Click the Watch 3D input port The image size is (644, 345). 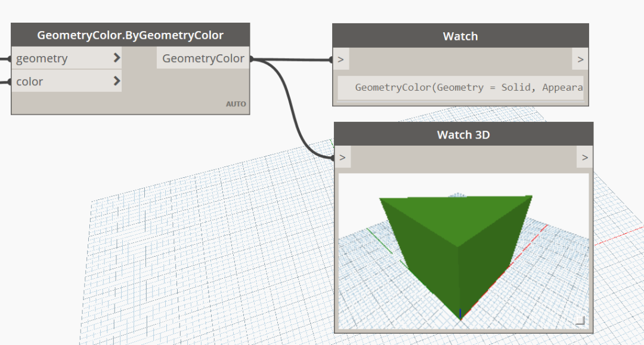(x=342, y=157)
